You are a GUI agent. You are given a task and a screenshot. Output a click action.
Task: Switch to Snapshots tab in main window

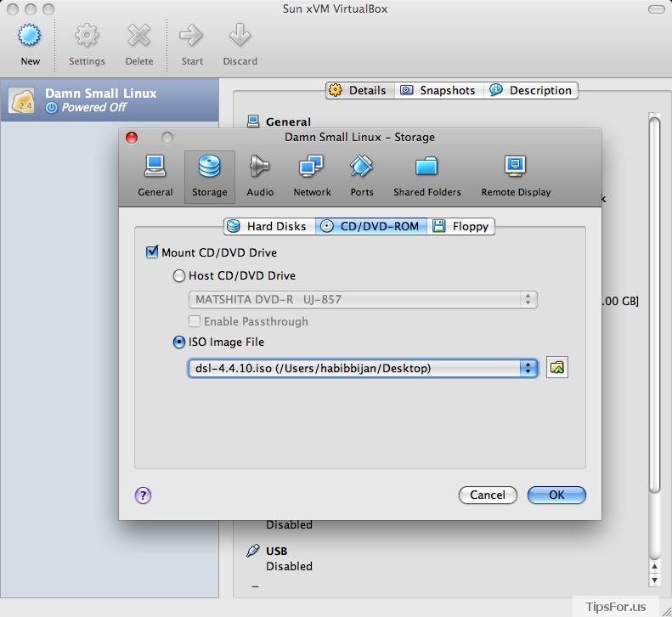click(439, 90)
